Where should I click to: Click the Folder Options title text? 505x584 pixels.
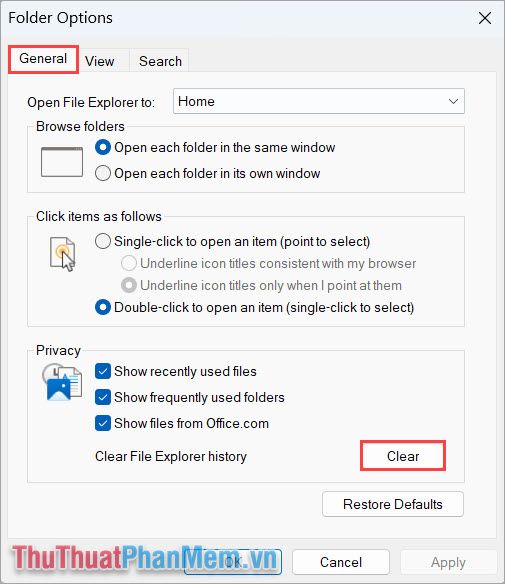coord(60,18)
